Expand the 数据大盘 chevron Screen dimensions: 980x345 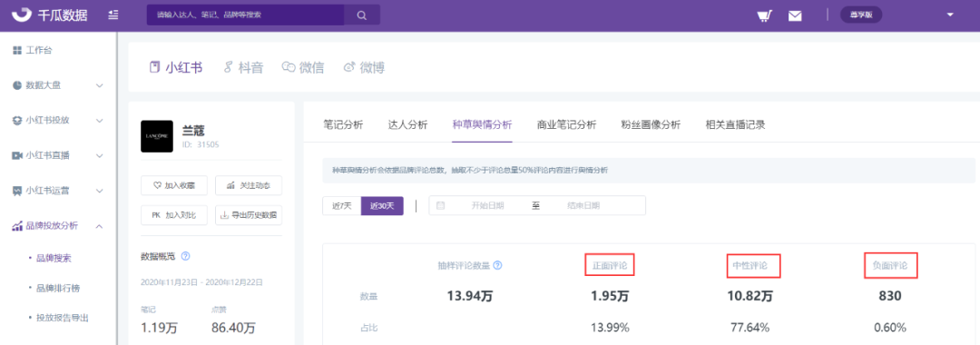100,85
